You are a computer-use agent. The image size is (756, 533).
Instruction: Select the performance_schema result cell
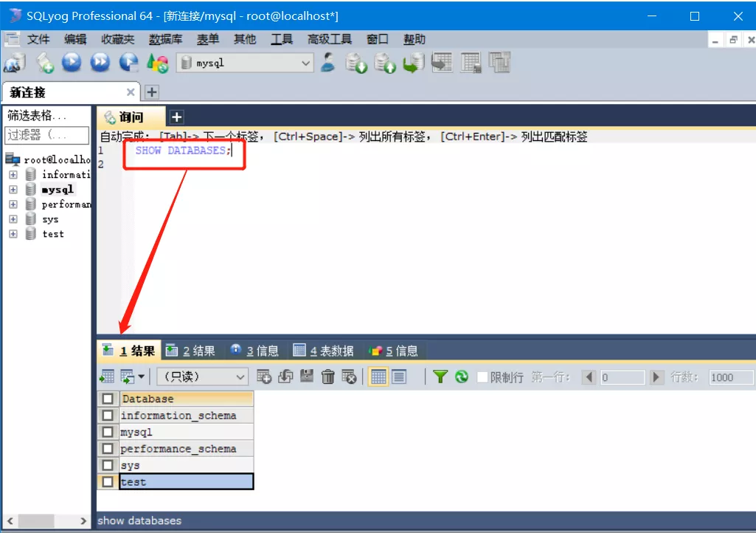pyautogui.click(x=186, y=449)
